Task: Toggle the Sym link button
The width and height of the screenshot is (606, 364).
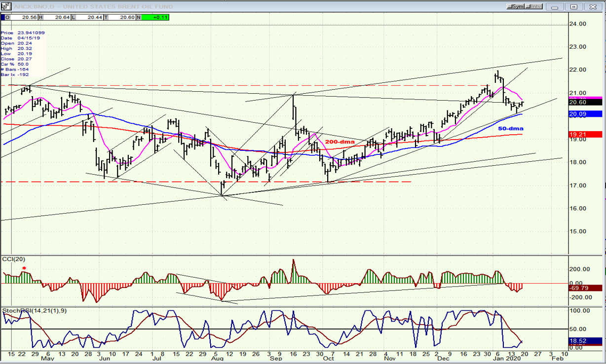Action: click(x=517, y=6)
